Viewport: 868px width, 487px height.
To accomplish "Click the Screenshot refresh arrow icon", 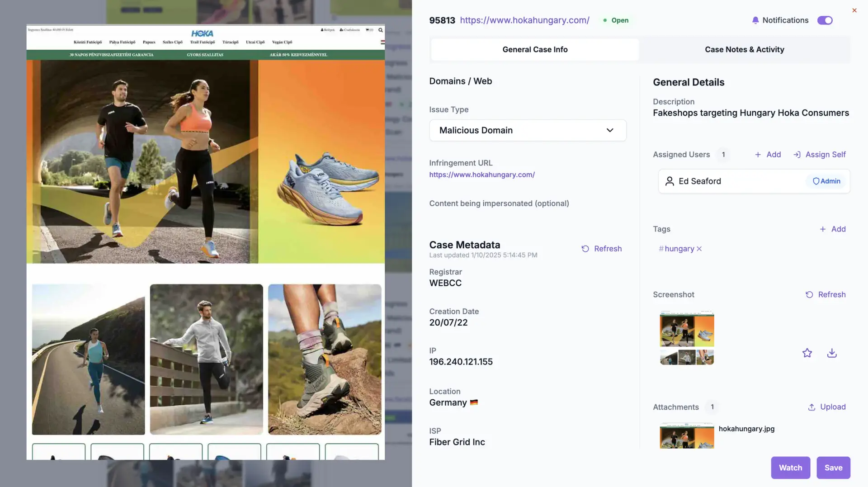I will coord(809,295).
